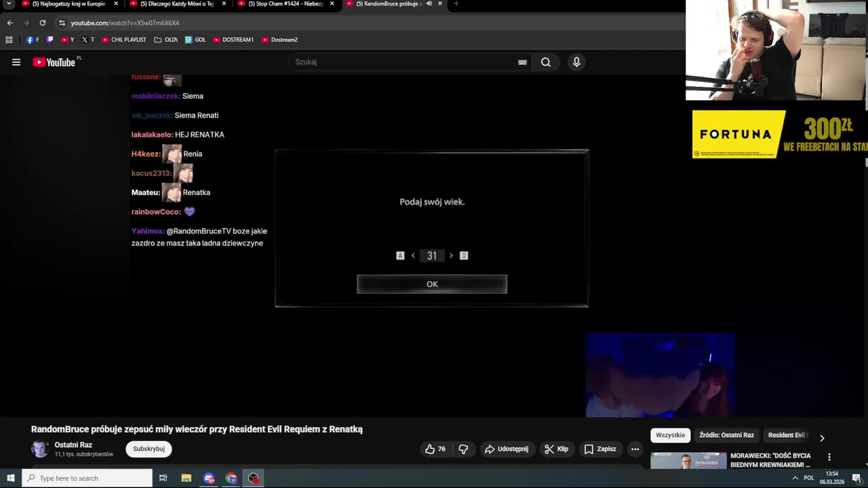Click the youtube.com address bar URL
This screenshot has width=868, height=488.
[125, 23]
